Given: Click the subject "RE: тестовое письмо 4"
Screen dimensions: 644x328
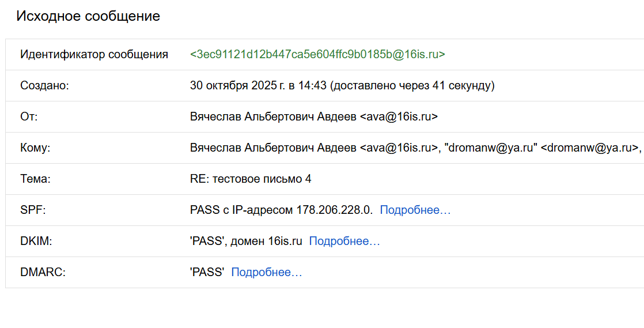Looking at the screenshot, I should (251, 179).
